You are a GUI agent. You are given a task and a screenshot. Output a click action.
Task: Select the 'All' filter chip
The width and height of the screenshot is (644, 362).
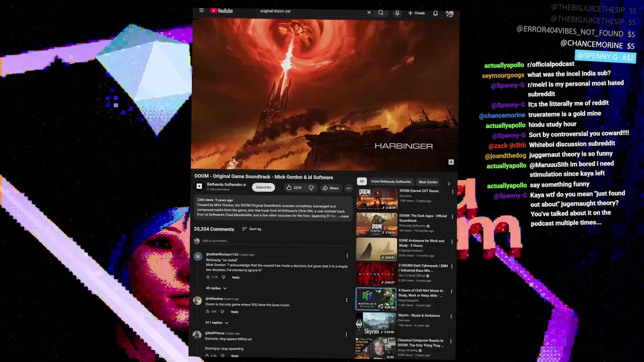(361, 182)
